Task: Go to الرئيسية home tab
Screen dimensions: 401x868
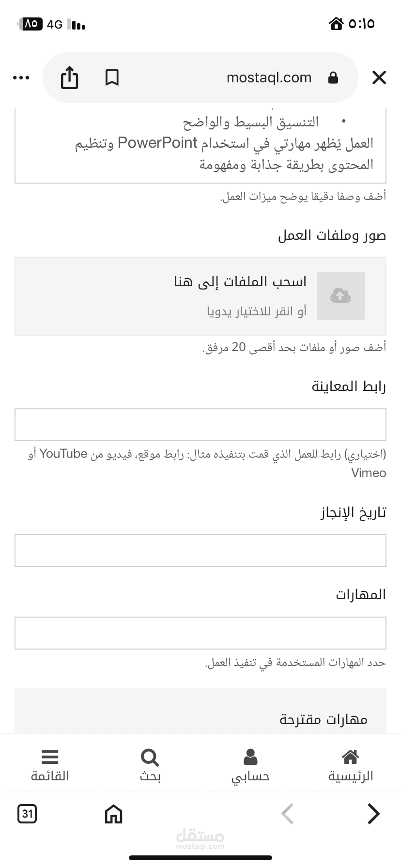Action: [x=351, y=765]
